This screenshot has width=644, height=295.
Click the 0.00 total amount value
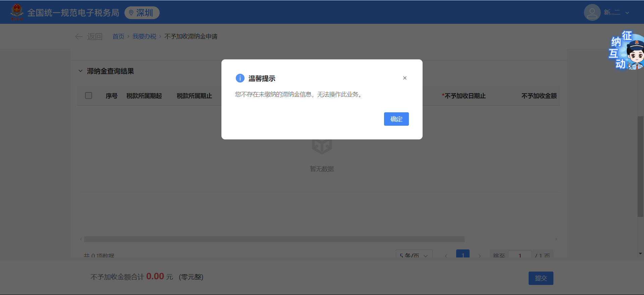point(155,276)
